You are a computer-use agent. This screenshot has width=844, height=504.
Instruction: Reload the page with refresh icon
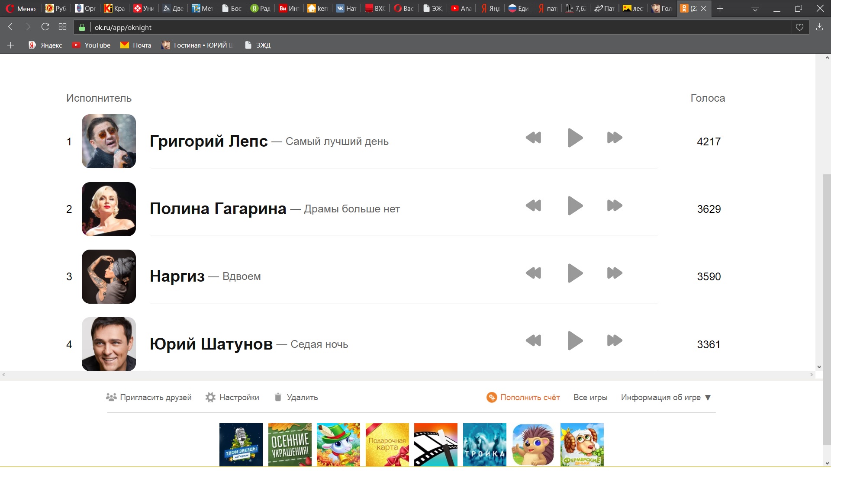tap(45, 27)
